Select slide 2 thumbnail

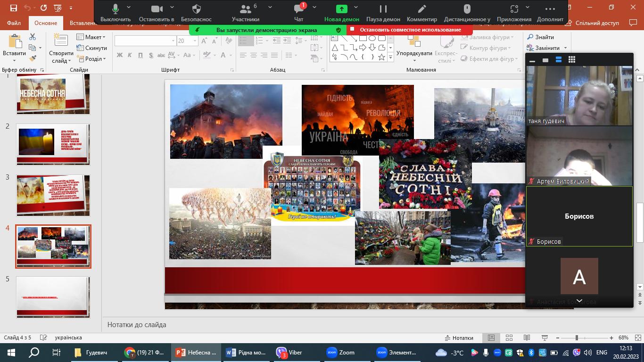[53, 144]
